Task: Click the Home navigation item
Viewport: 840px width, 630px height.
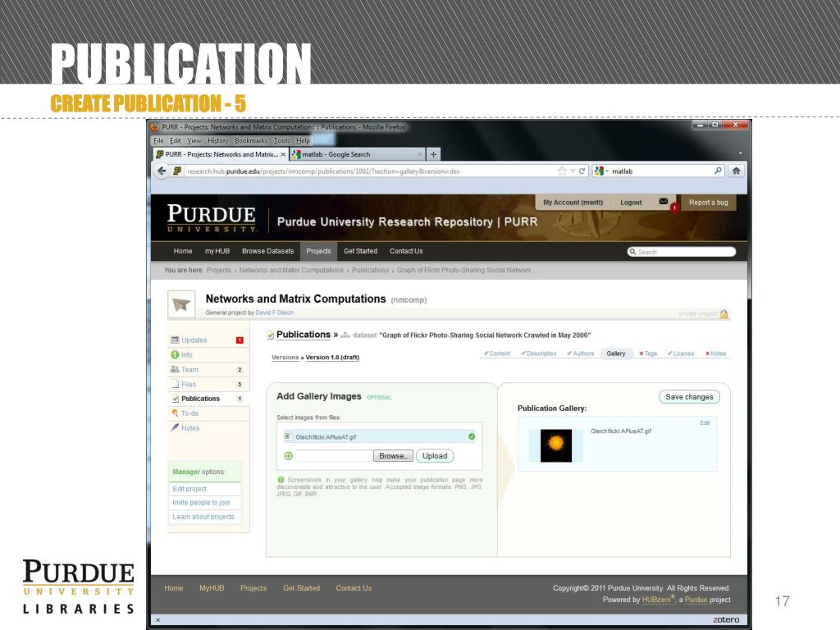Action: point(183,251)
